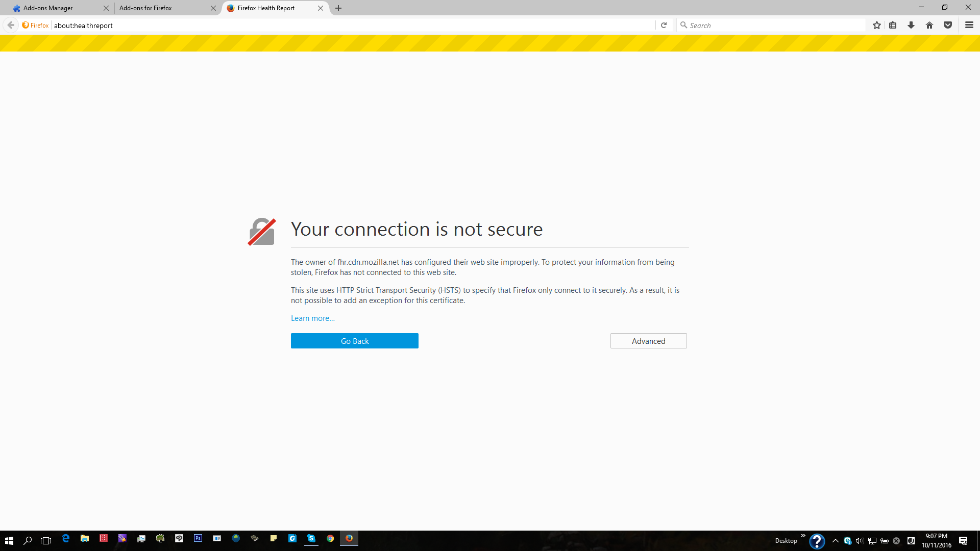Show hidden system tray icons
This screenshot has height=551, width=980.
[836, 541]
